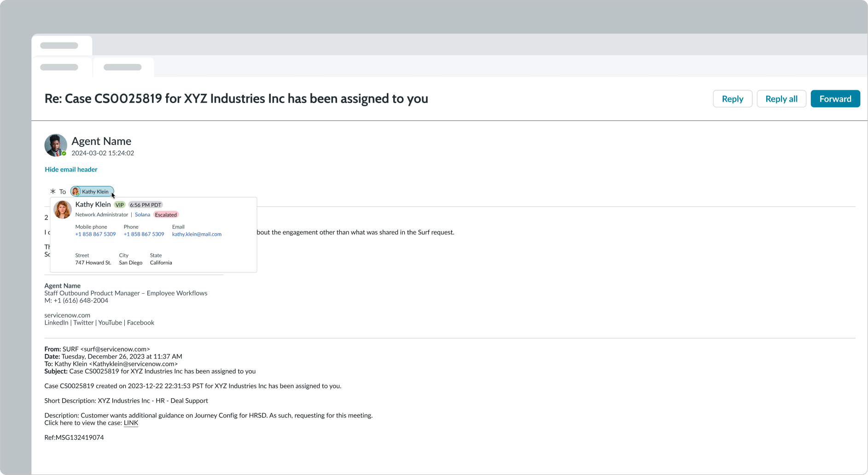
Task: Toggle the highlighted To recipient pill
Action: 92,191
